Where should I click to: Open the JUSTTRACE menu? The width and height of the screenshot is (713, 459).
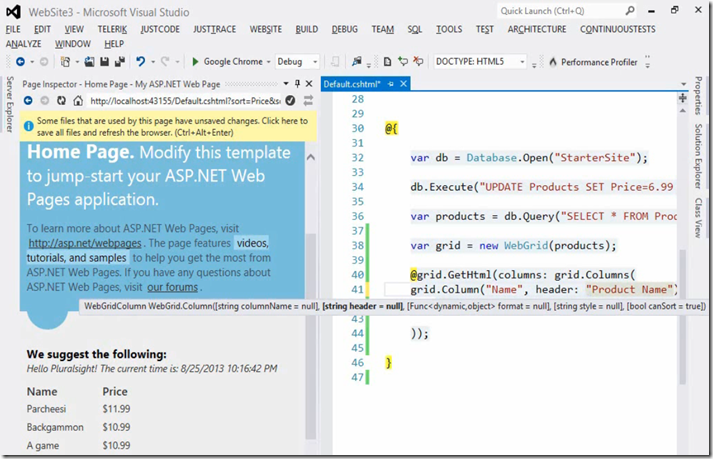click(215, 30)
